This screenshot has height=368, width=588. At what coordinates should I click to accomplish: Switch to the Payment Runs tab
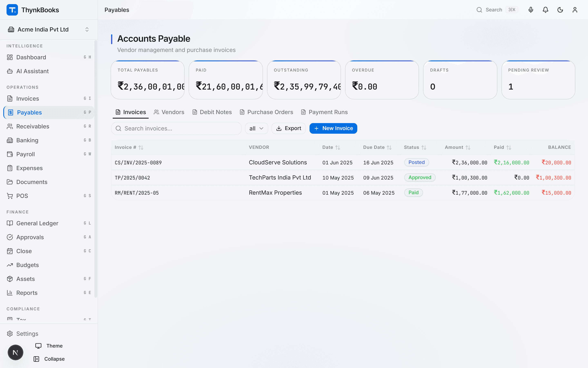click(324, 112)
